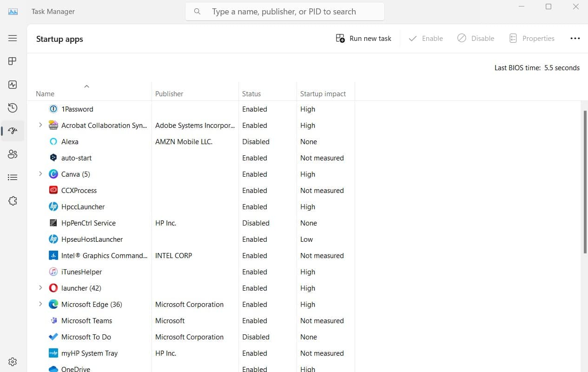This screenshot has height=372, width=588.
Task: Click Run new task button
Action: coord(363,39)
